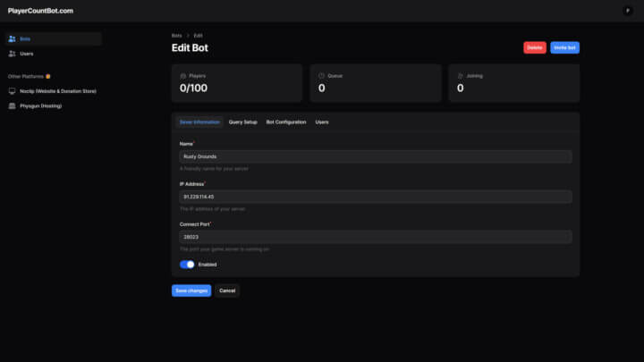Viewport: 644px width, 362px height.
Task: Click the IP Address input field
Action: (376, 197)
